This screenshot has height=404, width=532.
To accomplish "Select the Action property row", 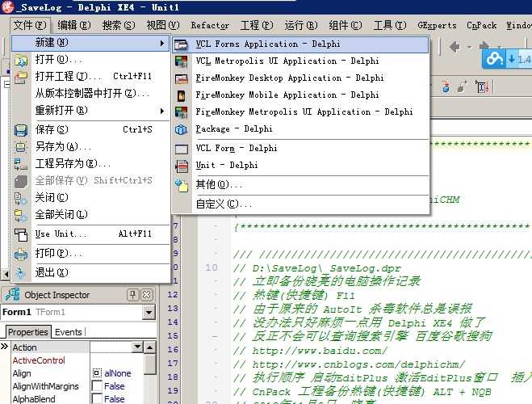I will click(x=77, y=347).
